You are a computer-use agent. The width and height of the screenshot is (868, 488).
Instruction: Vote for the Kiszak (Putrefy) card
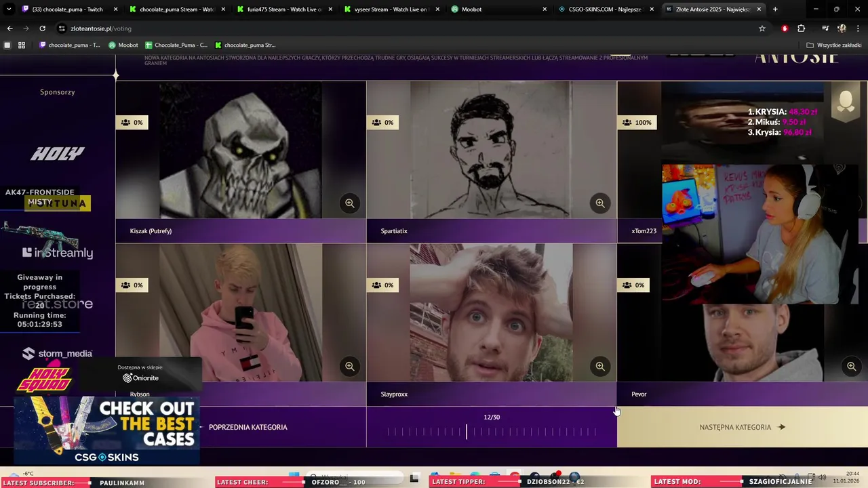pyautogui.click(x=241, y=162)
